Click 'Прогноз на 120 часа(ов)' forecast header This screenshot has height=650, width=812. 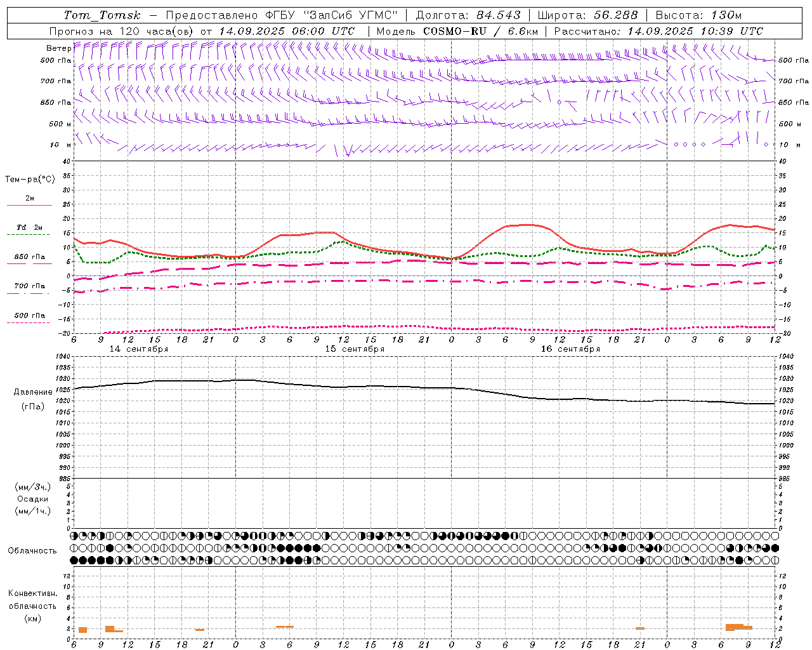[x=121, y=31]
